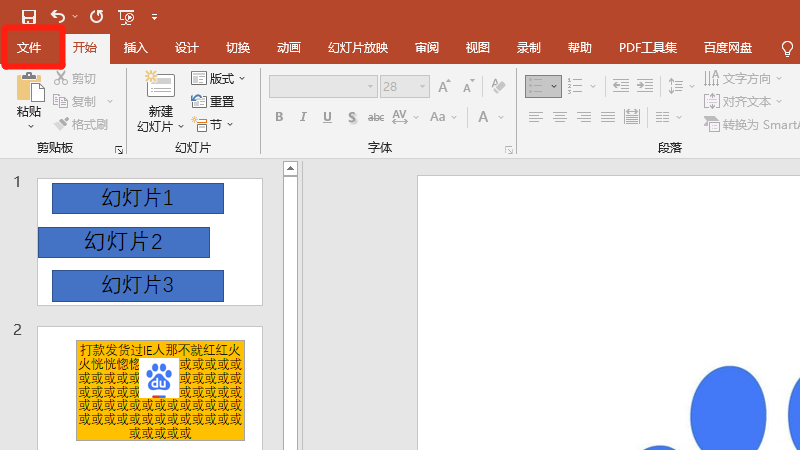Click the Increase Font Size icon

443,86
